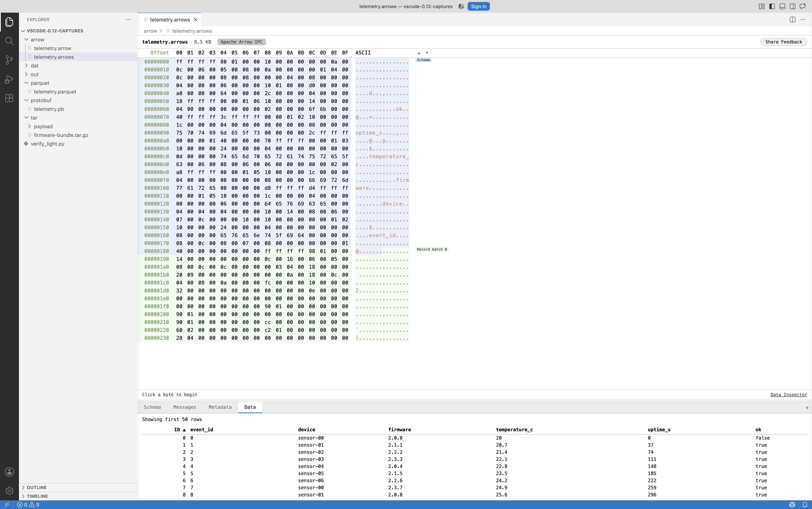The height and width of the screenshot is (509, 812).
Task: Click the notifications bell in status bar
Action: coord(804,505)
